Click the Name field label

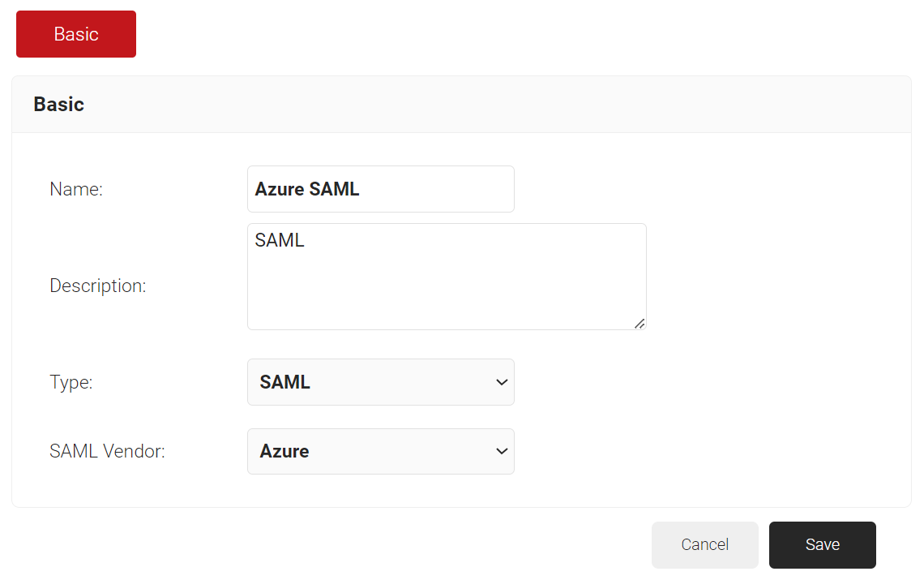[x=76, y=189]
